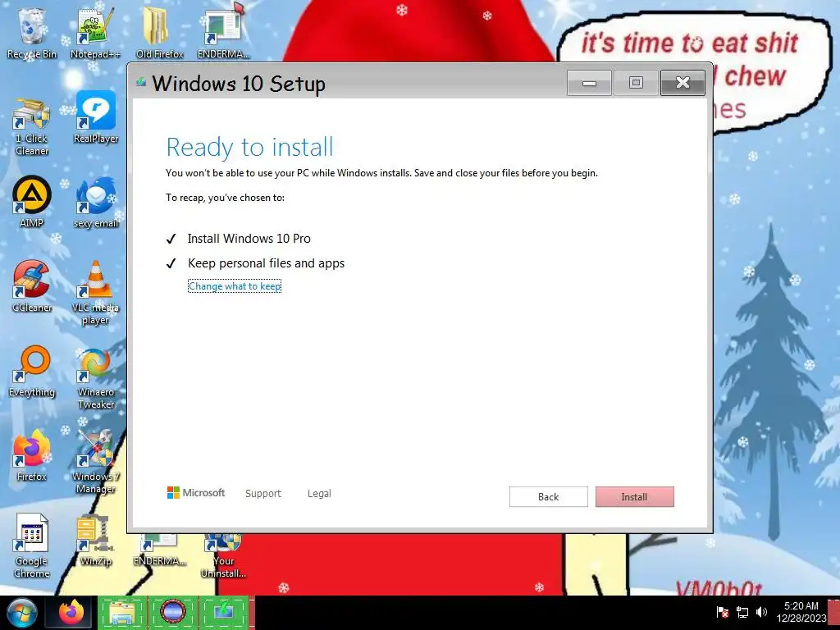Select the 'Keep personal files and apps' text
Image resolution: width=840 pixels, height=630 pixels.
coord(267,263)
